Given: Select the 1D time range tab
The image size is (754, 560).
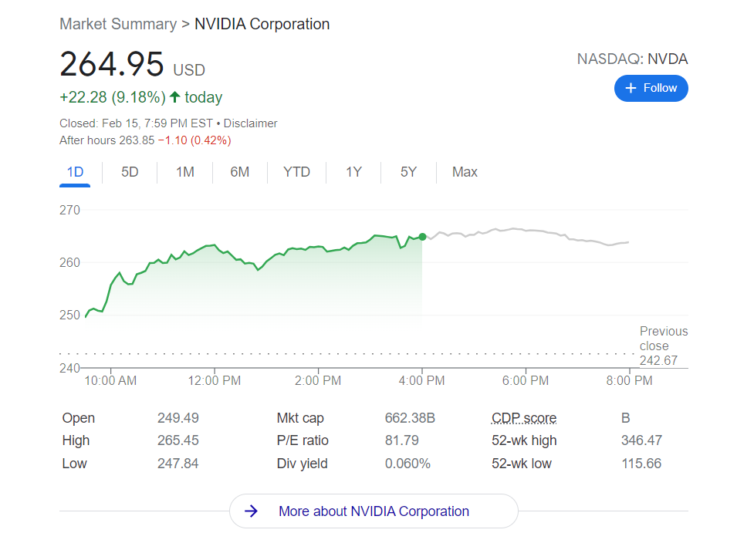Looking at the screenshot, I should pyautogui.click(x=75, y=172).
